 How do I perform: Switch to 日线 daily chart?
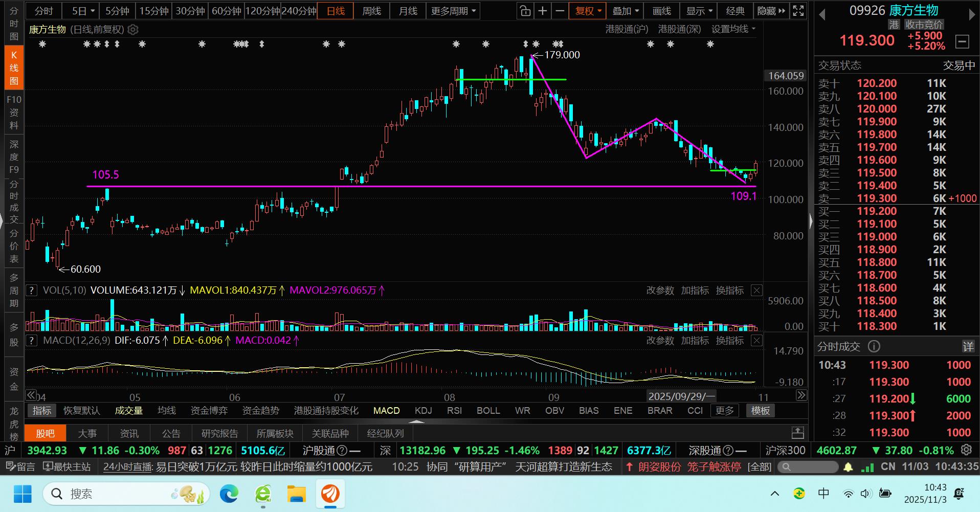(x=336, y=11)
